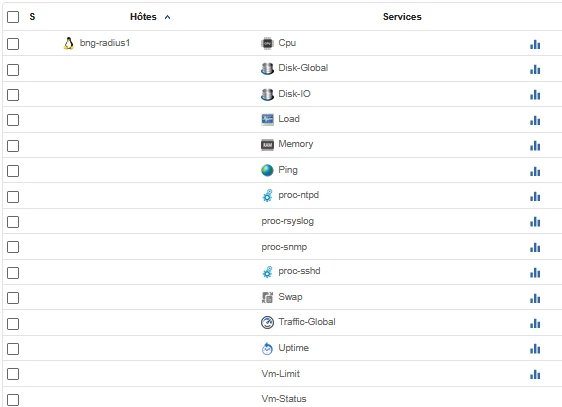Select the checkbox for the Uptime row
This screenshot has width=562, height=407.
click(x=13, y=349)
